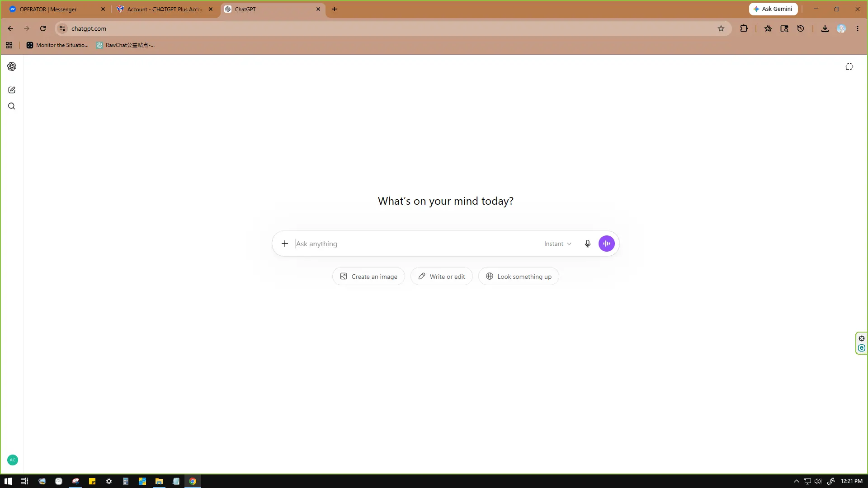Launch voice mode purple button
Viewport: 868px width, 488px height.
tap(607, 244)
